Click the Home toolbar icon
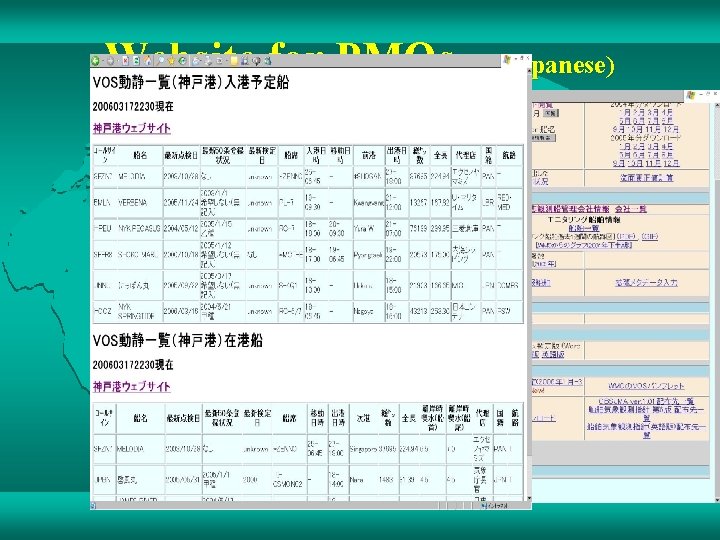 (148, 61)
